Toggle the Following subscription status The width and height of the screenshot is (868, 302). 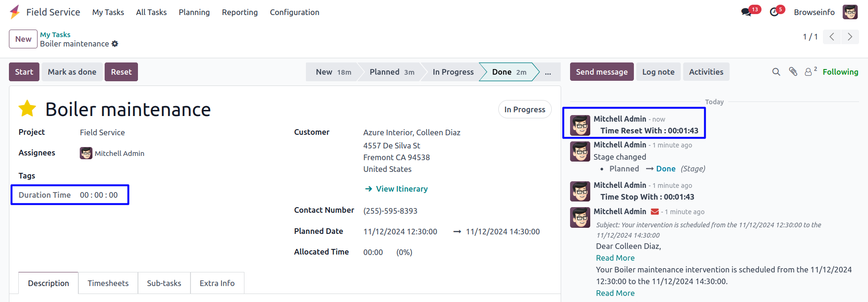[x=840, y=72]
